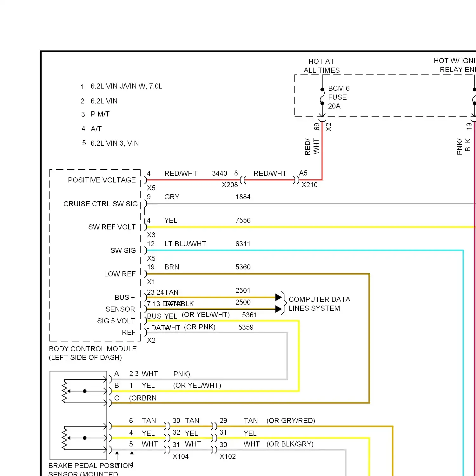The image size is (476, 476).
Task: Click the top data-line arrowhead at 2501
Action: point(278,297)
